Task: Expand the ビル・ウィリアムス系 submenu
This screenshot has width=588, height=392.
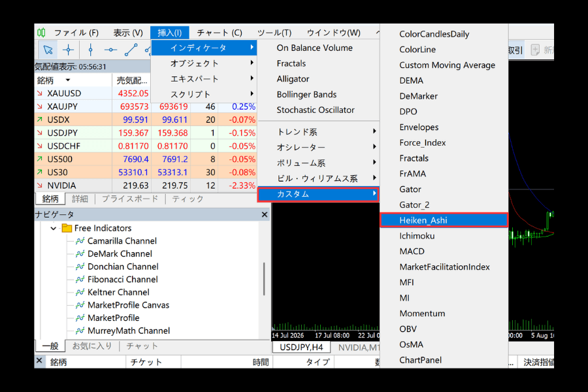Action: 319,178
